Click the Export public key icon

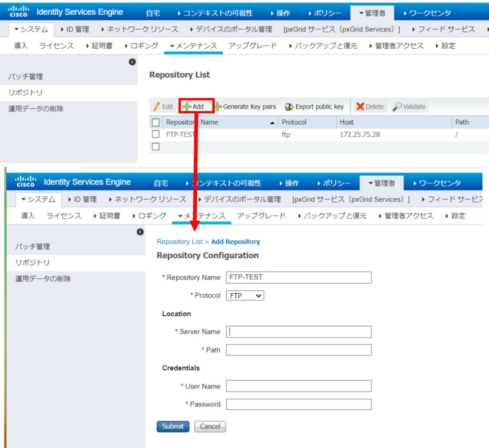pos(289,107)
